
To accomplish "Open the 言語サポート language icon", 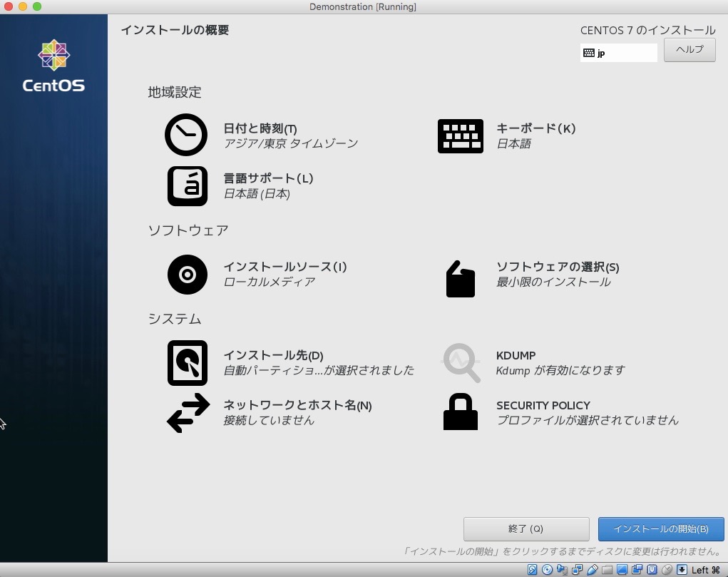I will [187, 186].
